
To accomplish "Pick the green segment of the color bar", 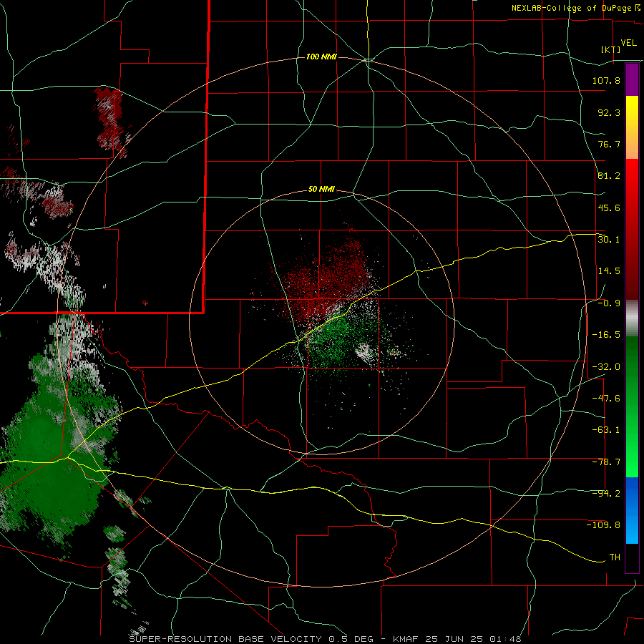I will (x=632, y=406).
